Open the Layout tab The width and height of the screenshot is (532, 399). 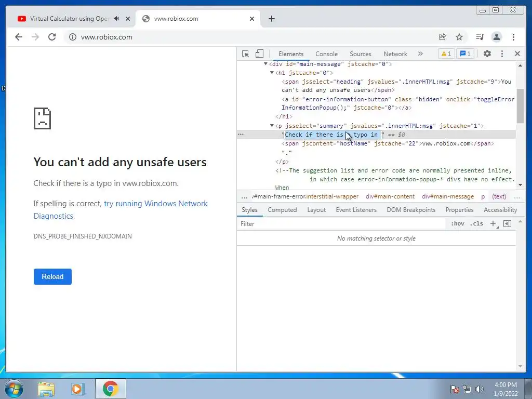coord(316,210)
